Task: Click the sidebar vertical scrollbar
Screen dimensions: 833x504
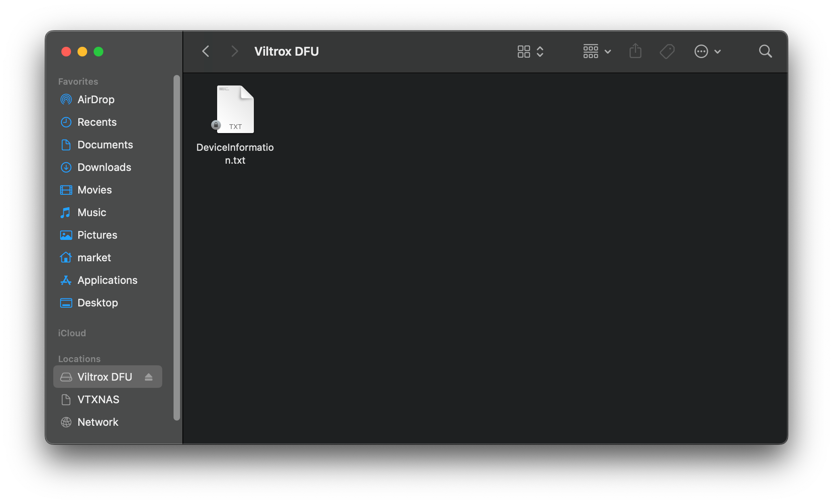Action: tap(177, 248)
